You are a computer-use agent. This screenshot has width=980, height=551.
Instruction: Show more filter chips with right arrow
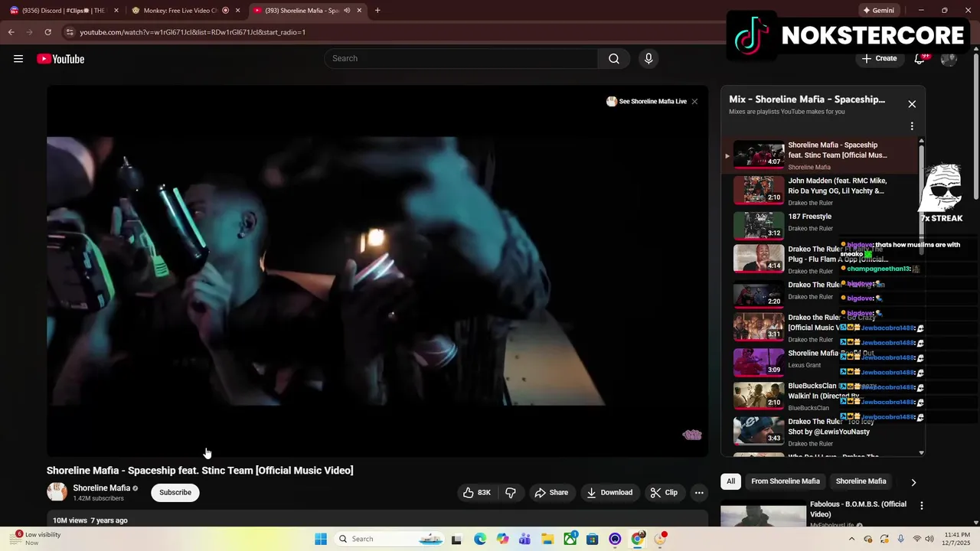coord(913,482)
